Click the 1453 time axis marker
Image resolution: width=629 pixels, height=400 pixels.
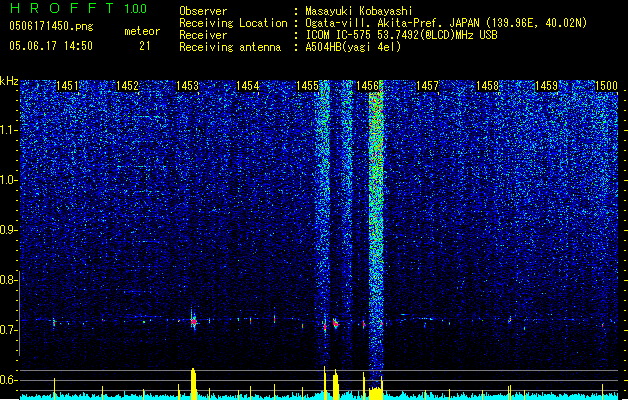tap(187, 86)
